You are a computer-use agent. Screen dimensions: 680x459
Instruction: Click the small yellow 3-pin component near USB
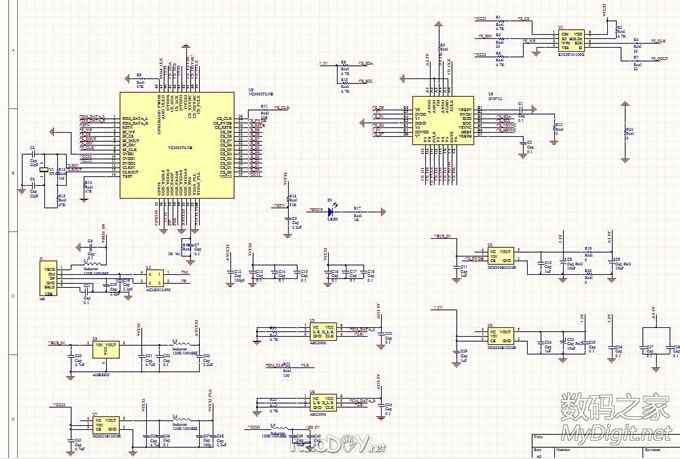tap(154, 276)
